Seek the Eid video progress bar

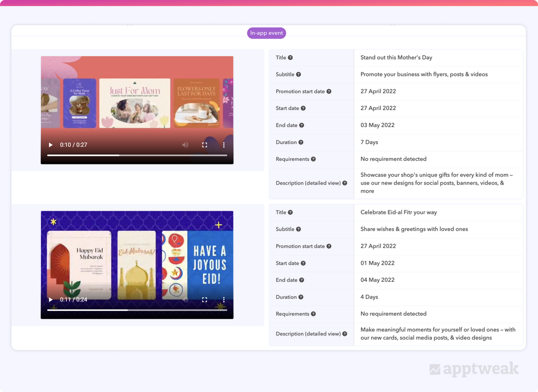[137, 310]
